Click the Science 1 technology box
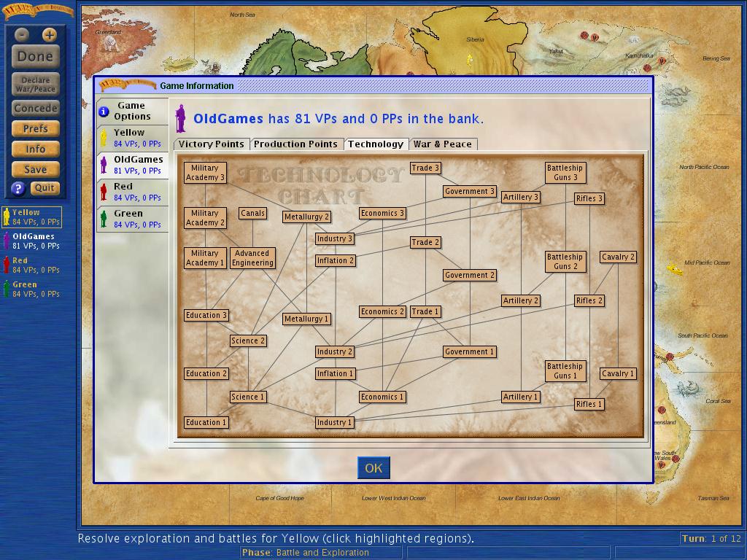 pyautogui.click(x=248, y=397)
